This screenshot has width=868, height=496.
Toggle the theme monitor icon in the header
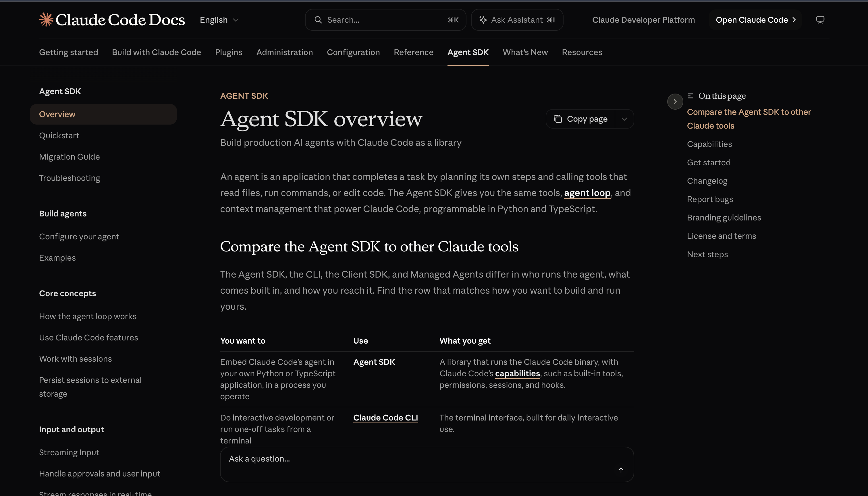point(820,20)
